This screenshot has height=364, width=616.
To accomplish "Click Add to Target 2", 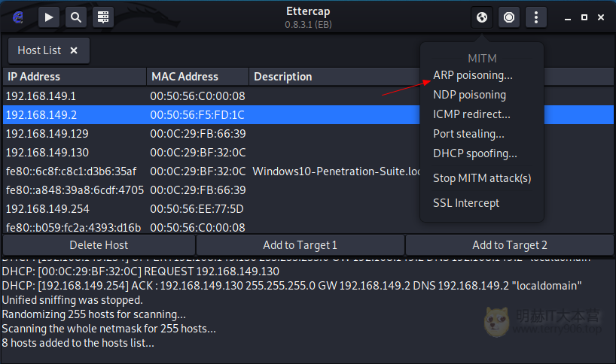I will pyautogui.click(x=510, y=245).
